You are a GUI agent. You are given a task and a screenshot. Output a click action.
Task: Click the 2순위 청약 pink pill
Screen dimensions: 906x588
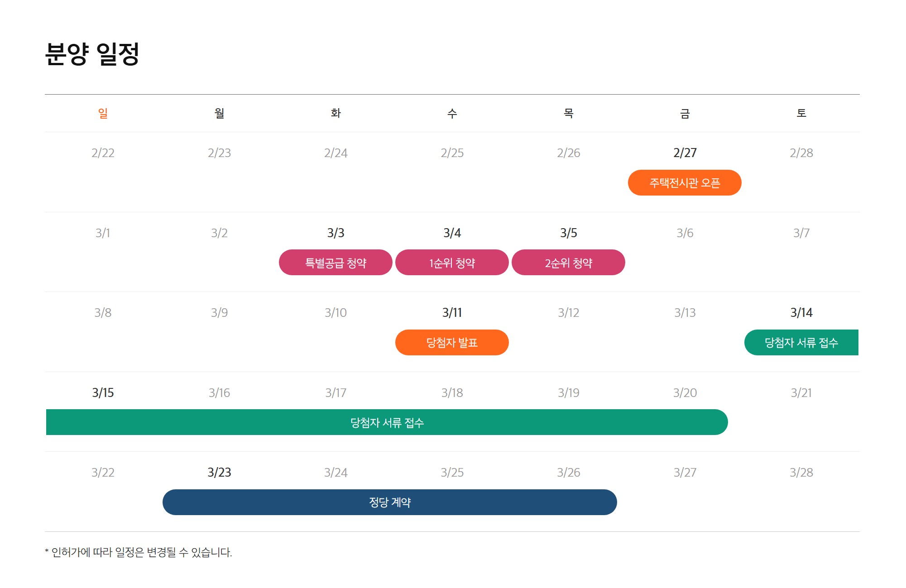pos(568,263)
